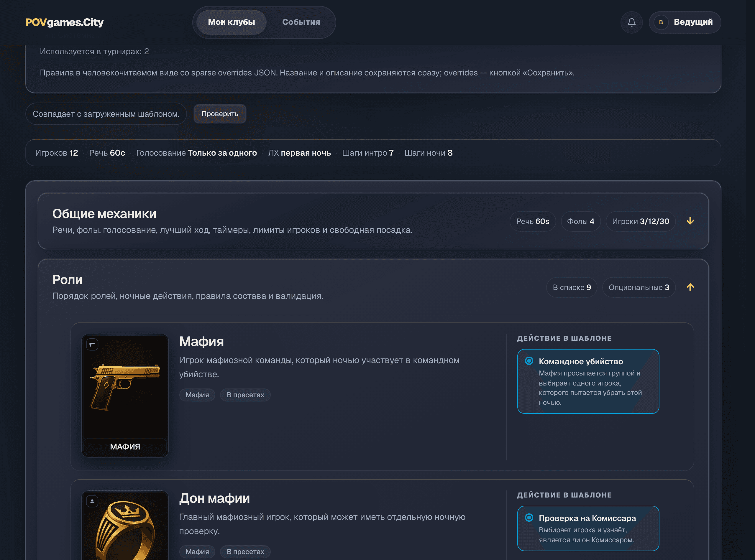Open the notifications bell
This screenshot has height=560, width=755.
631,22
